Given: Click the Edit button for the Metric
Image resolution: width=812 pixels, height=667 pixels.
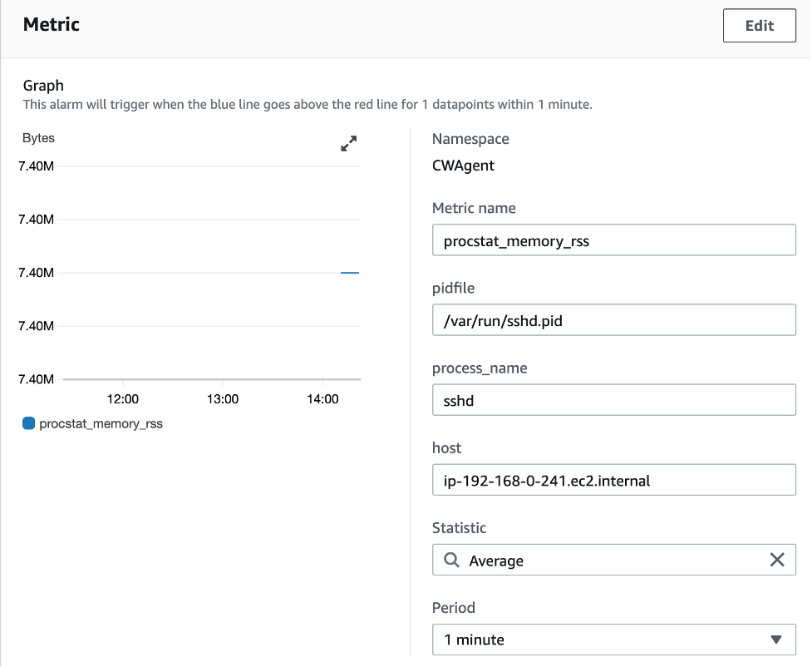Looking at the screenshot, I should coord(758,25).
